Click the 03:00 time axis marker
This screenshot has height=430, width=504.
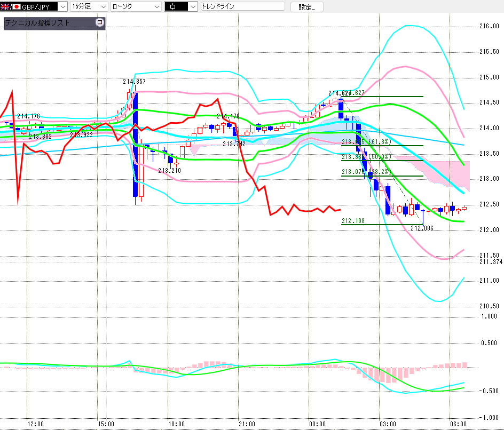pos(388,424)
